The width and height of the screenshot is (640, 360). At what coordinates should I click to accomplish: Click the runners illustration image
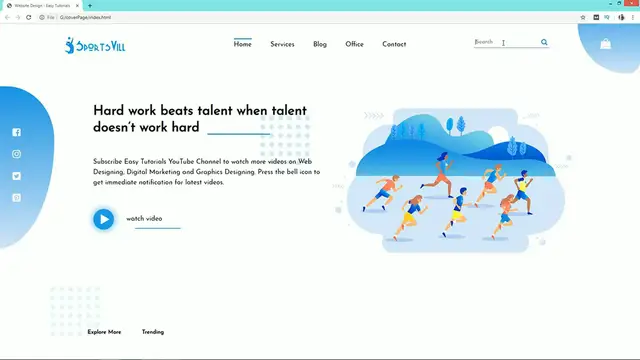coord(455,180)
